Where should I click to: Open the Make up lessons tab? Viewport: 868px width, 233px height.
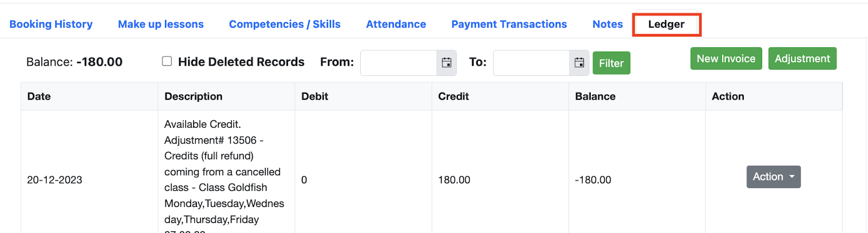[x=161, y=24]
